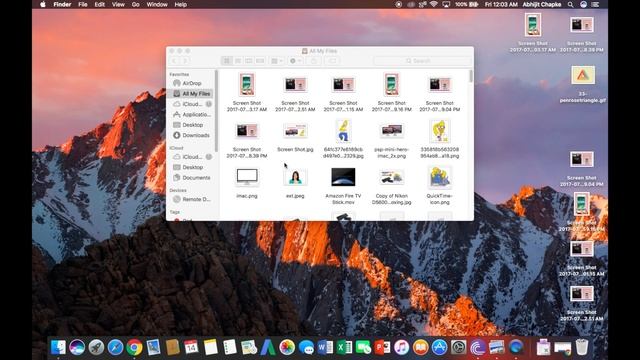Select AirDrop in the sidebar

pyautogui.click(x=191, y=83)
